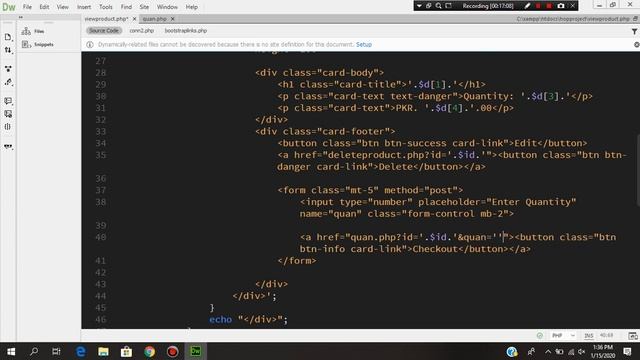Click the Dreamweaver Dw logo

[9, 7]
